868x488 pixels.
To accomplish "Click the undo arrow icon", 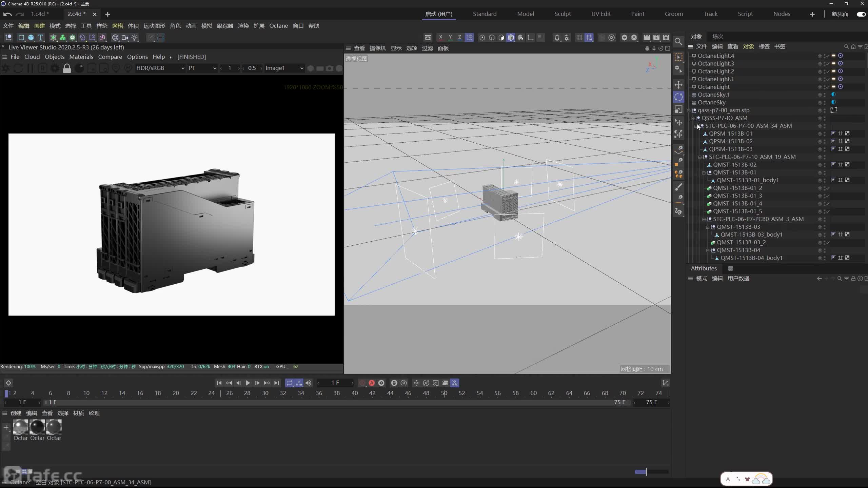I will (x=7, y=14).
